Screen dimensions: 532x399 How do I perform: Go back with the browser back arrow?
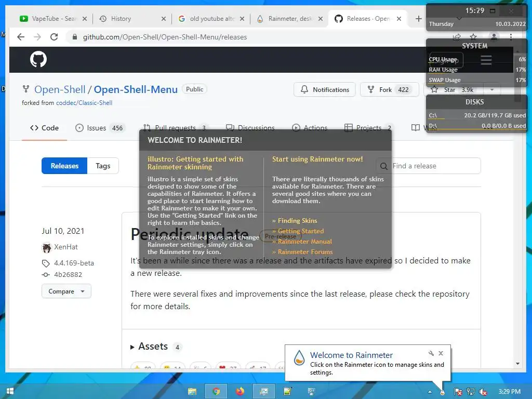pos(21,37)
